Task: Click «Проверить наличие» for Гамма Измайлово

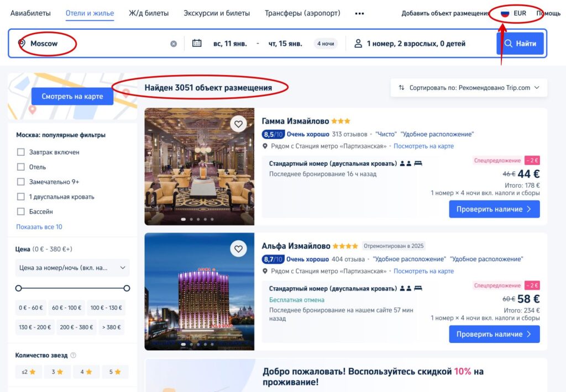Action: click(x=494, y=209)
